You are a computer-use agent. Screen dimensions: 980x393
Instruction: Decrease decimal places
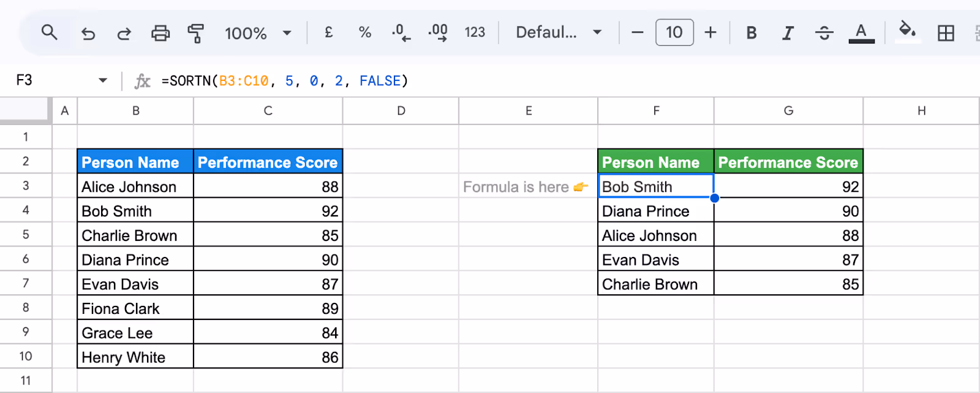(x=401, y=32)
